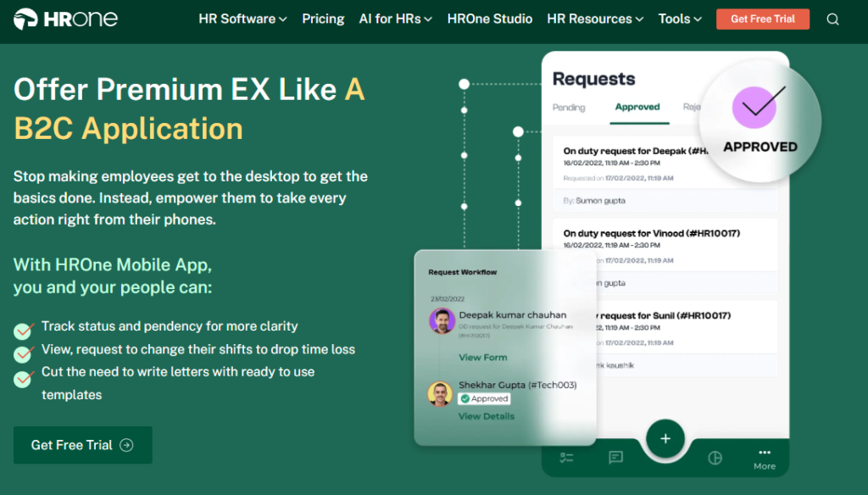Click the Track status and pendency text
868x495 pixels.
pyautogui.click(x=170, y=326)
